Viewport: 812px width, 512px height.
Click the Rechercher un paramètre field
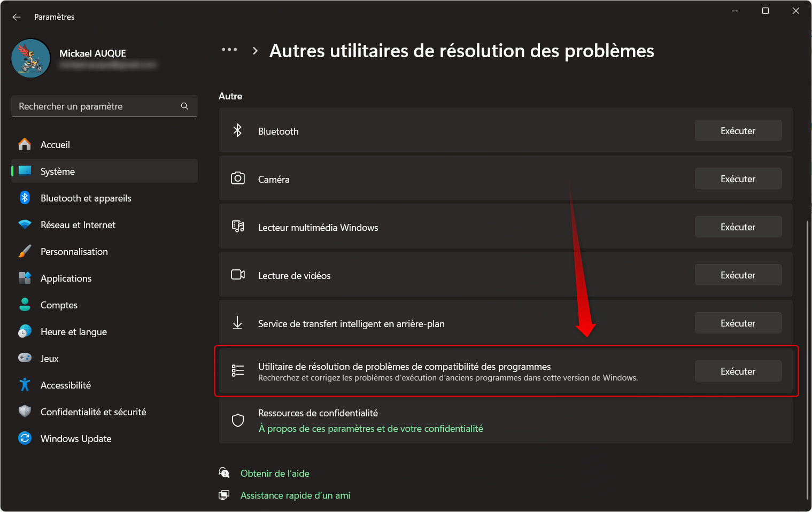coord(96,106)
